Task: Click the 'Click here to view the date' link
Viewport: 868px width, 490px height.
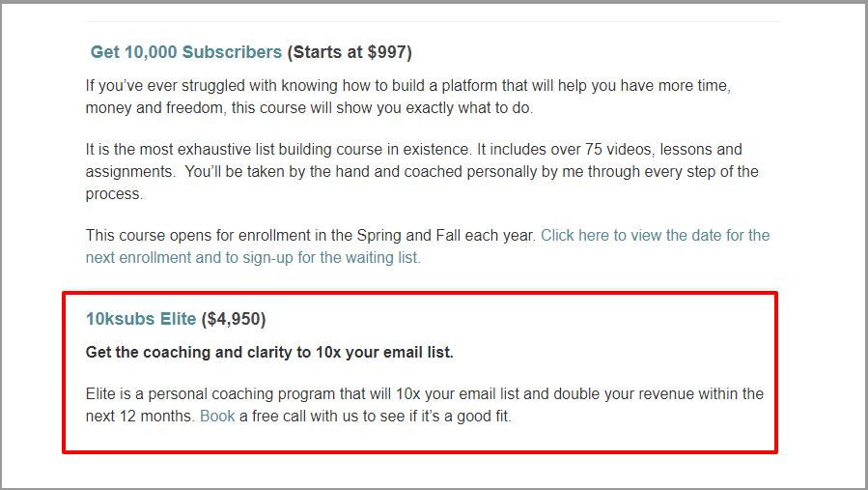Action: click(655, 235)
